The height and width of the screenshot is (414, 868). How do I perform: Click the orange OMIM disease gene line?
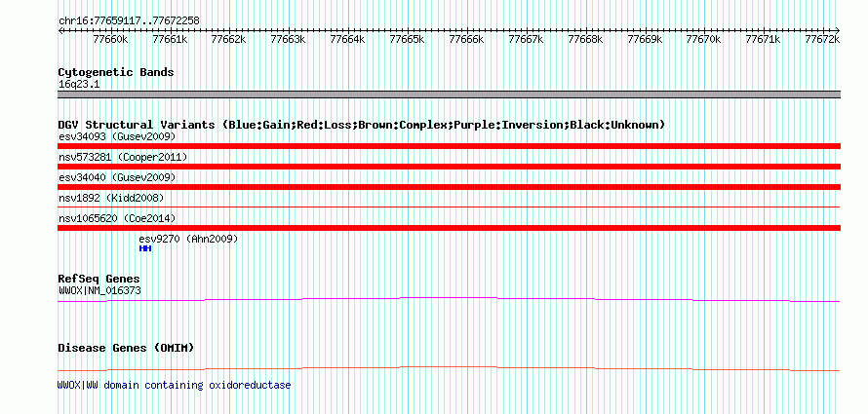[x=449, y=368]
